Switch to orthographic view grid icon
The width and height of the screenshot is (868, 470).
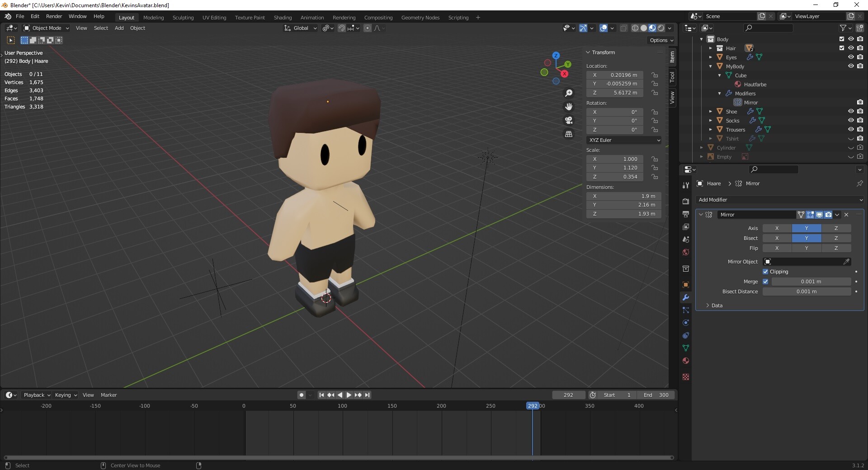569,134
